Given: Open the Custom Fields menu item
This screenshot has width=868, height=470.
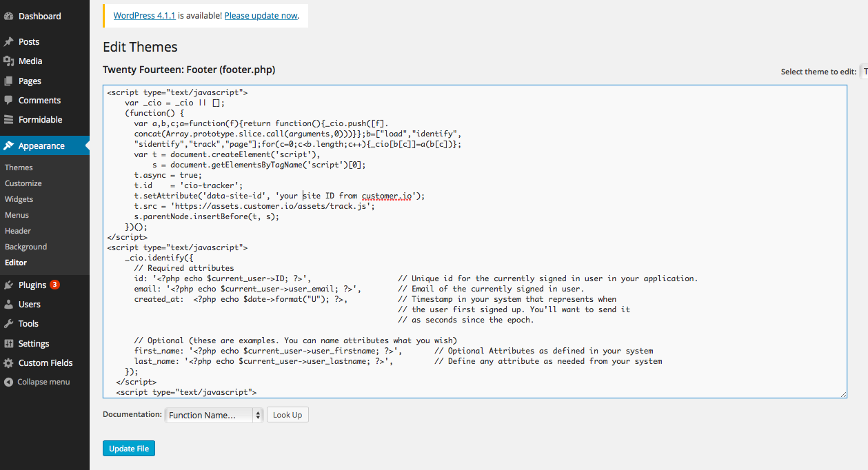Looking at the screenshot, I should pos(45,362).
